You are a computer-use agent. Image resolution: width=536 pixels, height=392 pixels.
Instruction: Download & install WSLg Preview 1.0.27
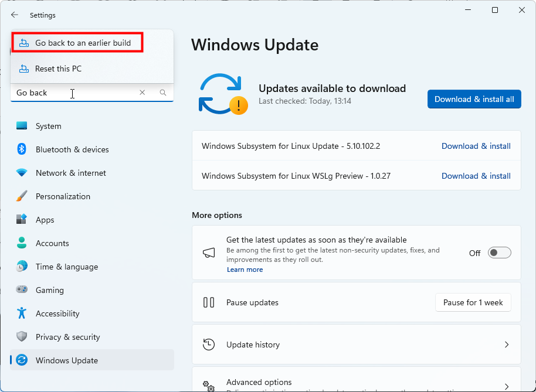tap(476, 176)
